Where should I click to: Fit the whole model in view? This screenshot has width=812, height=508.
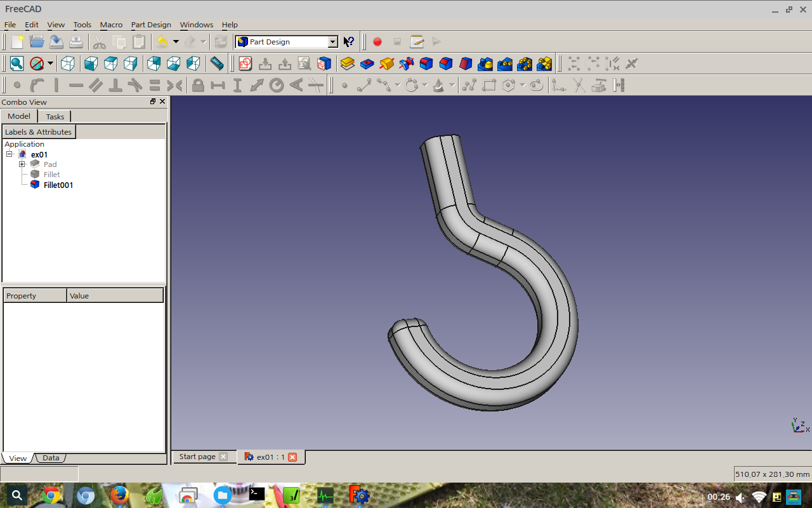pyautogui.click(x=16, y=63)
